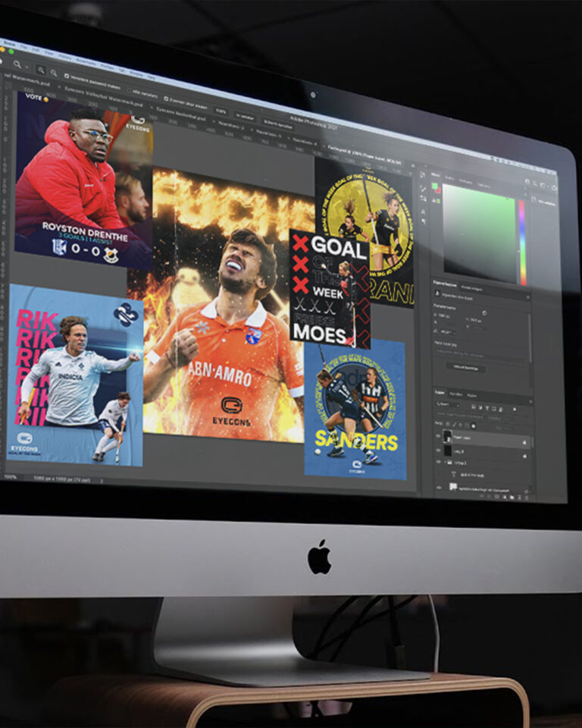The height and width of the screenshot is (728, 582).
Task: Filter layers by smart objects icon
Action: coord(500,409)
